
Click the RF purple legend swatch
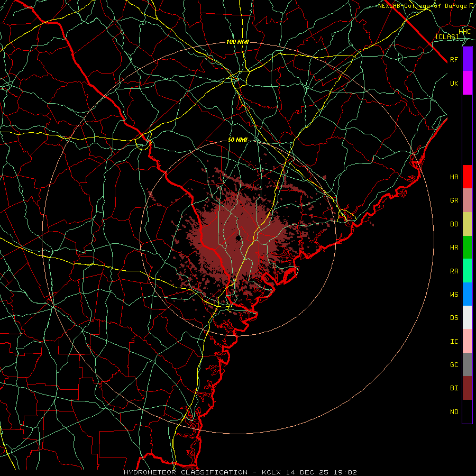[x=467, y=59]
